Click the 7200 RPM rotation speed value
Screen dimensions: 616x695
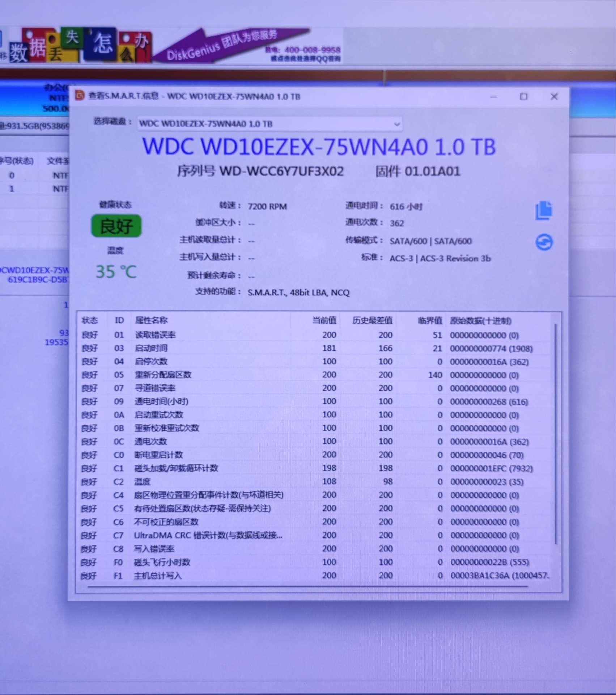pos(267,206)
